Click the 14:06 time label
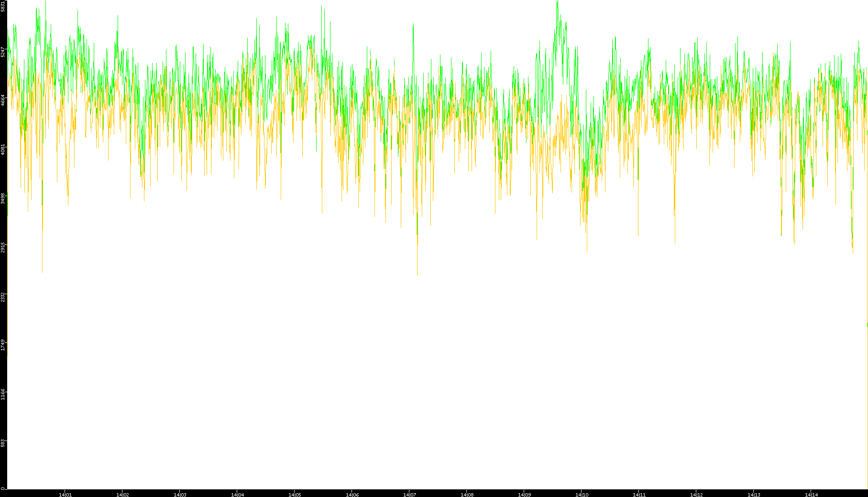The image size is (868, 497). pos(352,495)
